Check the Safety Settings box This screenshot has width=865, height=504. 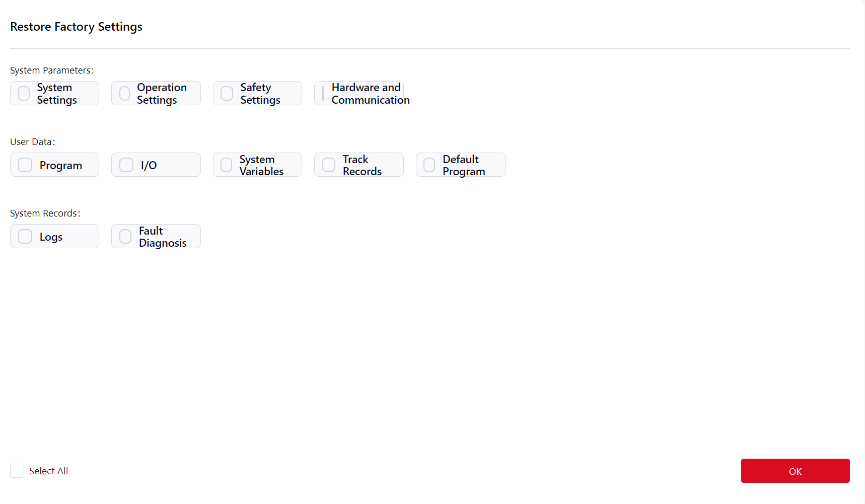(x=227, y=94)
